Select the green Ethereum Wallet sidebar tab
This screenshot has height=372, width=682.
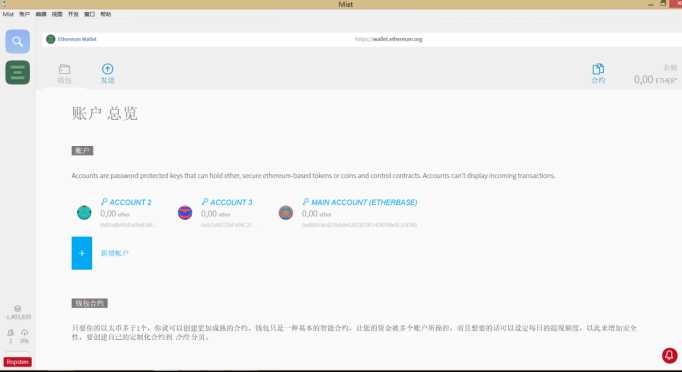tap(17, 72)
